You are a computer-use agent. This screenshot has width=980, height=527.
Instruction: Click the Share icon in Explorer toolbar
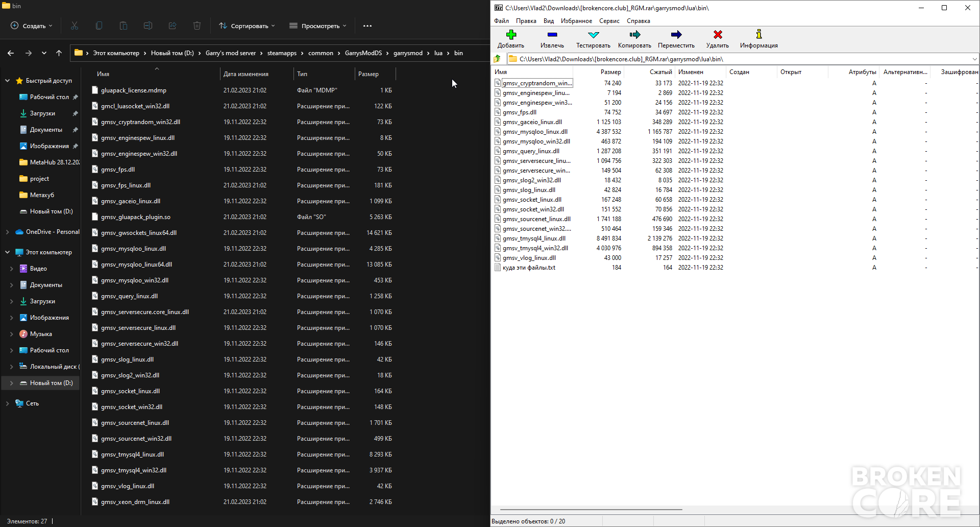173,26
